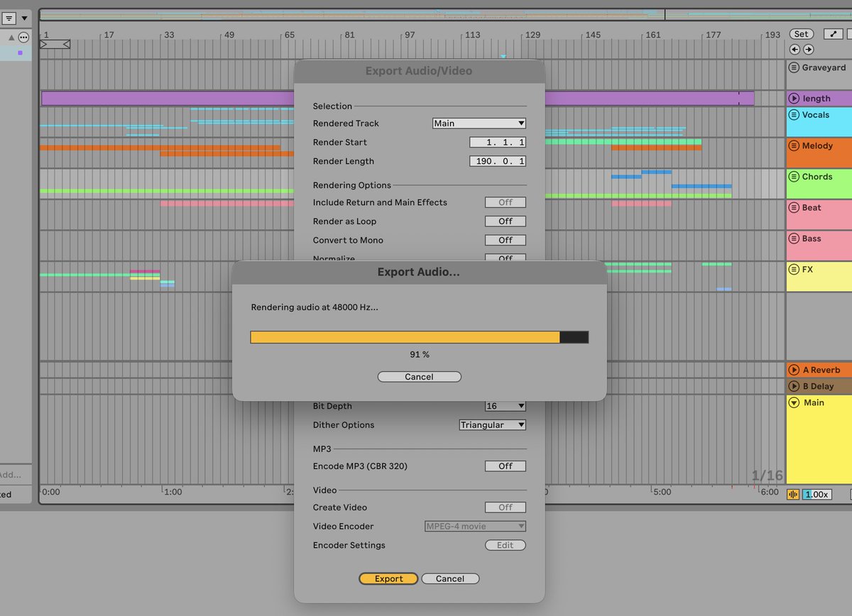Click the Encoder Settings Edit button
This screenshot has height=616, width=852.
[505, 545]
